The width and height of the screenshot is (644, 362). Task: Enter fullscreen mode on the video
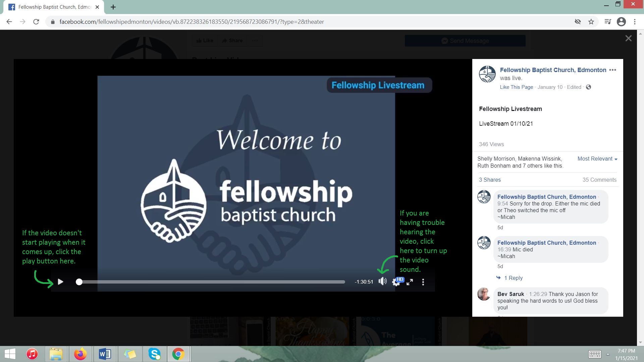(410, 282)
